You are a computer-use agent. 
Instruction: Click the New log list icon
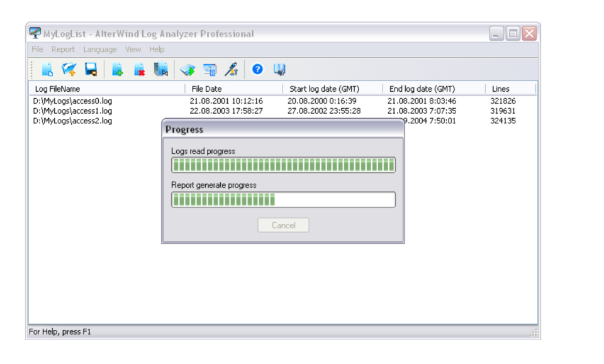pyautogui.click(x=47, y=70)
